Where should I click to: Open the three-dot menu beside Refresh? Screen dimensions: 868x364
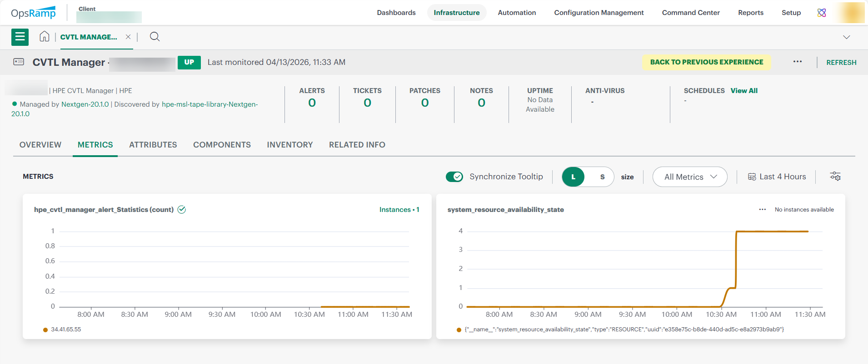(x=797, y=62)
